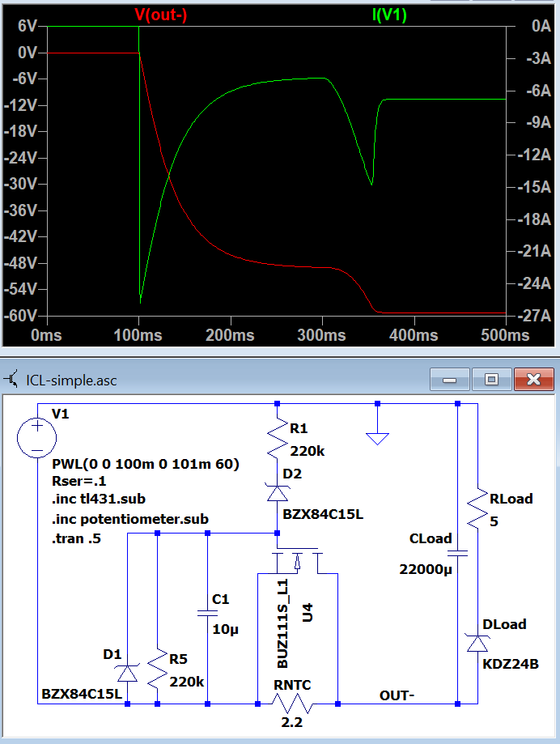Select the CLoad capacitor symbol
Screen dimensions: 560x744
[457, 553]
